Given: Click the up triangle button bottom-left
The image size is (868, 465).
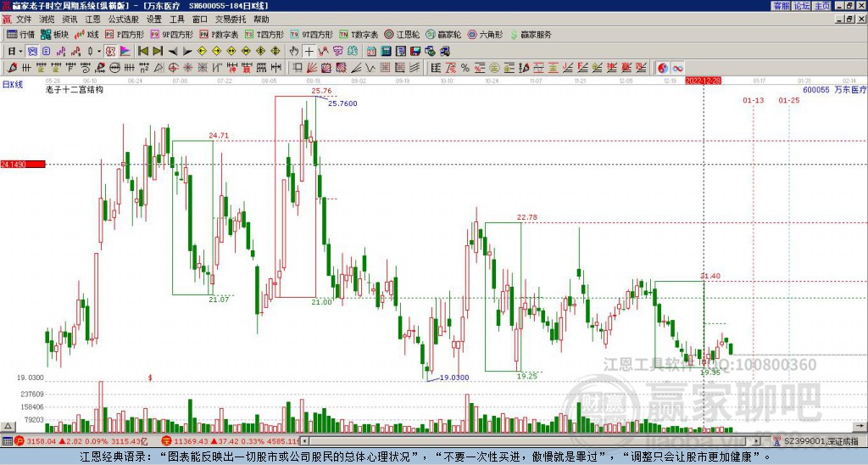Looking at the screenshot, I should [x=8, y=426].
